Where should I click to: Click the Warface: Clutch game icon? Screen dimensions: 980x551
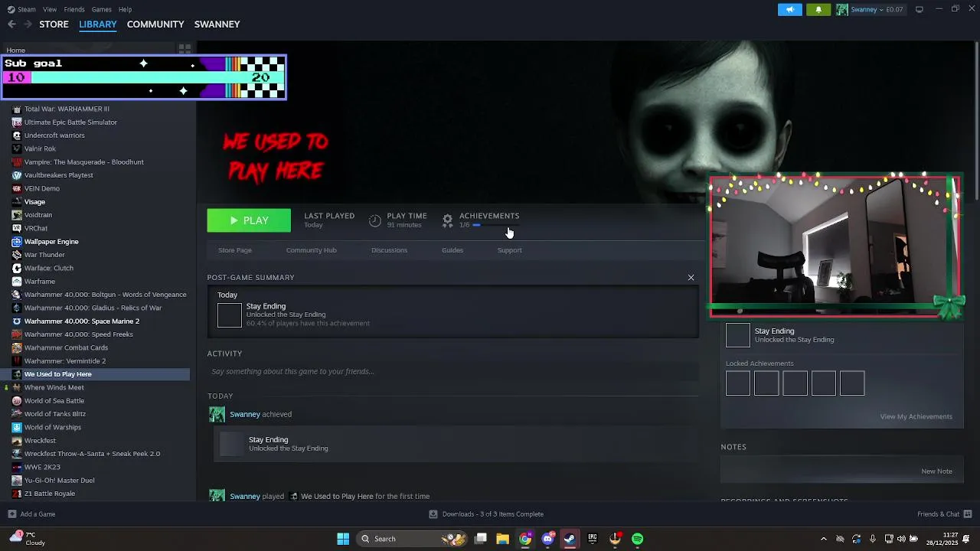[17, 269]
